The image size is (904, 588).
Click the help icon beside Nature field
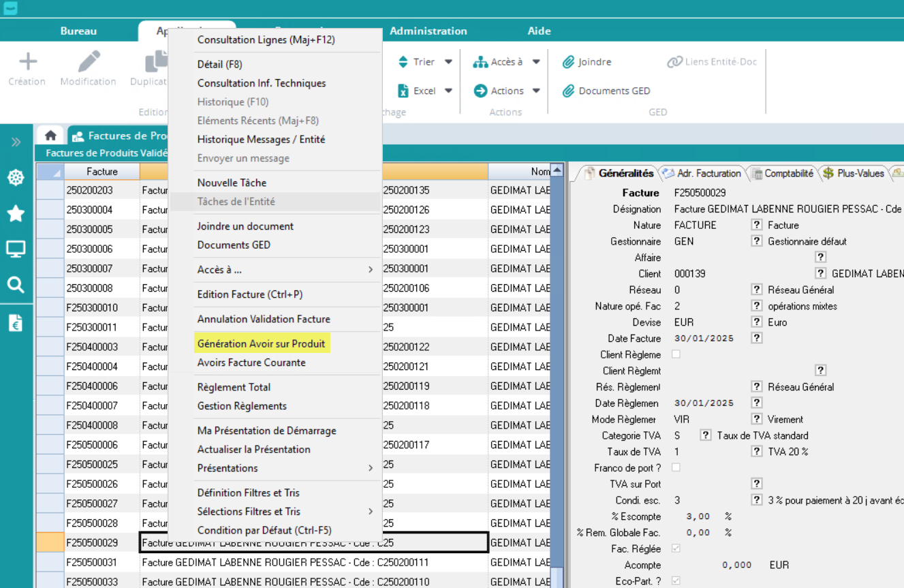tap(756, 225)
